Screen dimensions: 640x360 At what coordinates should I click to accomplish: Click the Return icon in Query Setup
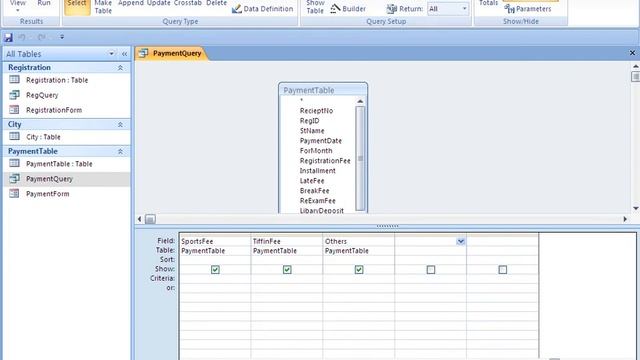click(x=391, y=9)
